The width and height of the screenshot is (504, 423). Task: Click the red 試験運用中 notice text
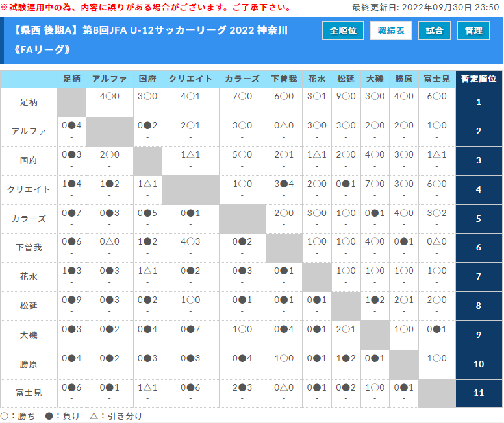click(145, 7)
